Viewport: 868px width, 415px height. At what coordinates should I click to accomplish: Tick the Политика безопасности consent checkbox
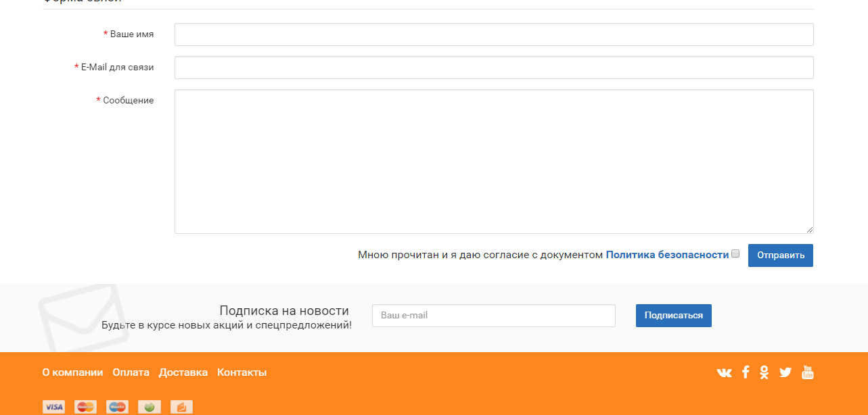click(735, 254)
